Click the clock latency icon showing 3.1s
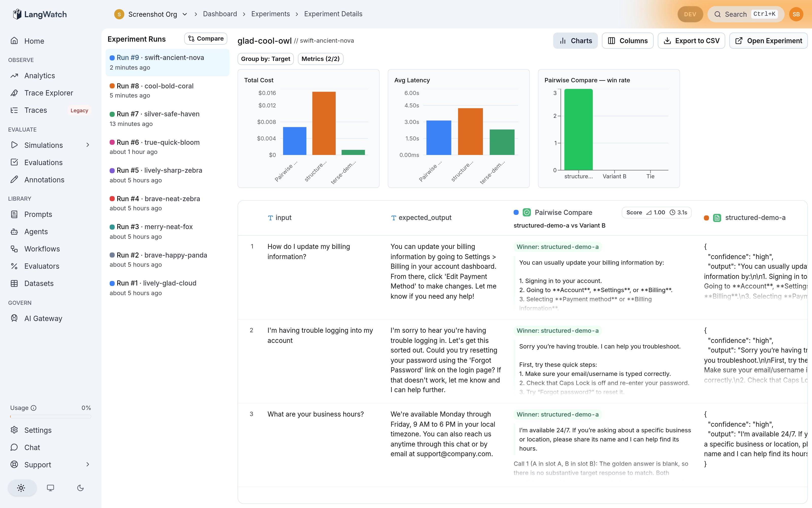The width and height of the screenshot is (812, 508). click(672, 212)
